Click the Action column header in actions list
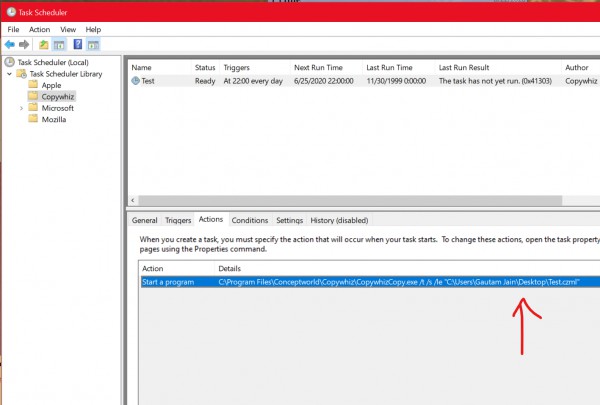This screenshot has width=600, height=405. click(x=176, y=269)
